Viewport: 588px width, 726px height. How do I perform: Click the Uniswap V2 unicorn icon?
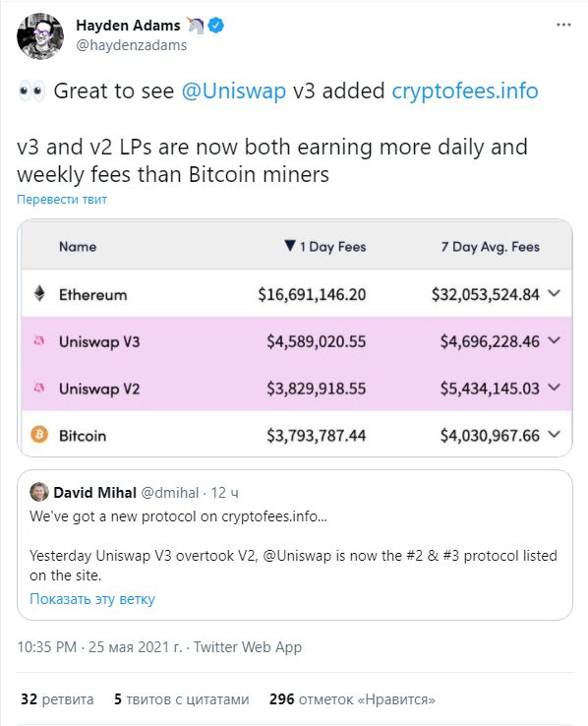pos(39,388)
